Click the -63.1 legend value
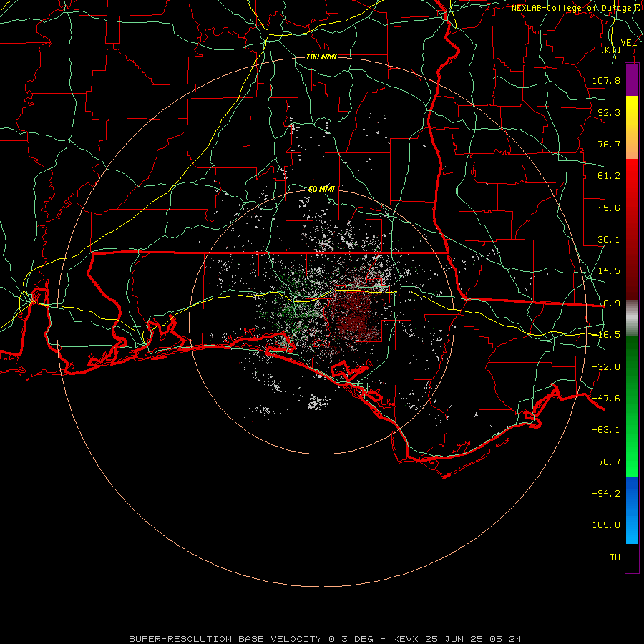 pos(606,430)
